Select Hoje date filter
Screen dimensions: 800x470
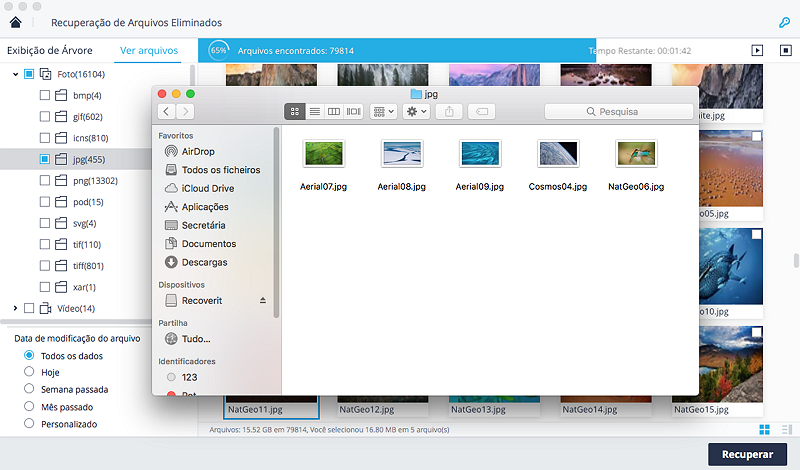(29, 372)
